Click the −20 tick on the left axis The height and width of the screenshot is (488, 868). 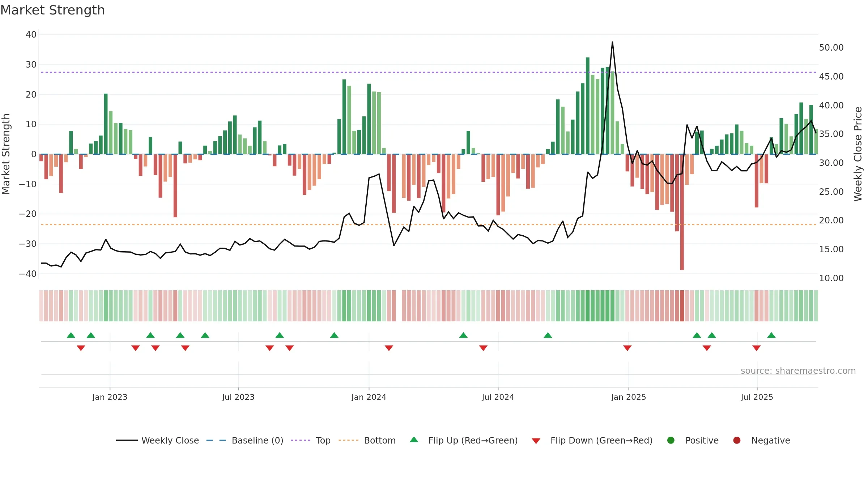click(28, 214)
